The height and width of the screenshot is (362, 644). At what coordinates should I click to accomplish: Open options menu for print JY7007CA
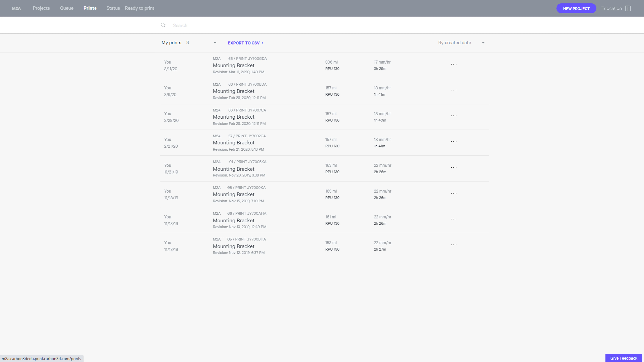tap(454, 116)
